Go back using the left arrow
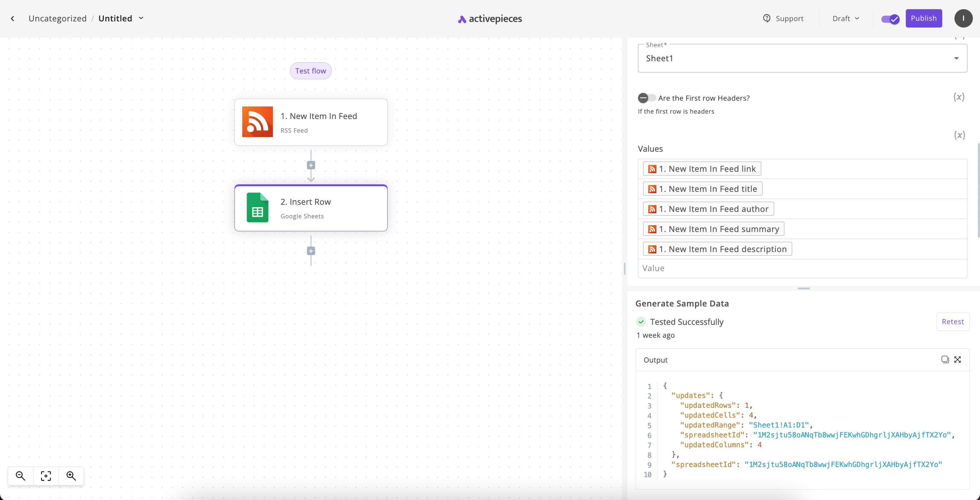The height and width of the screenshot is (500, 980). pos(13,18)
